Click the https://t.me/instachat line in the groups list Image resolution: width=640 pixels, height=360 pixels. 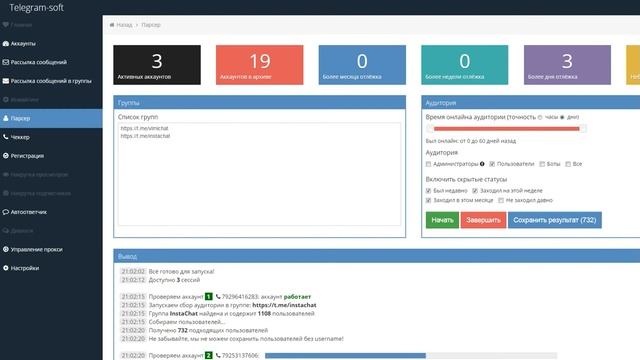coord(145,136)
